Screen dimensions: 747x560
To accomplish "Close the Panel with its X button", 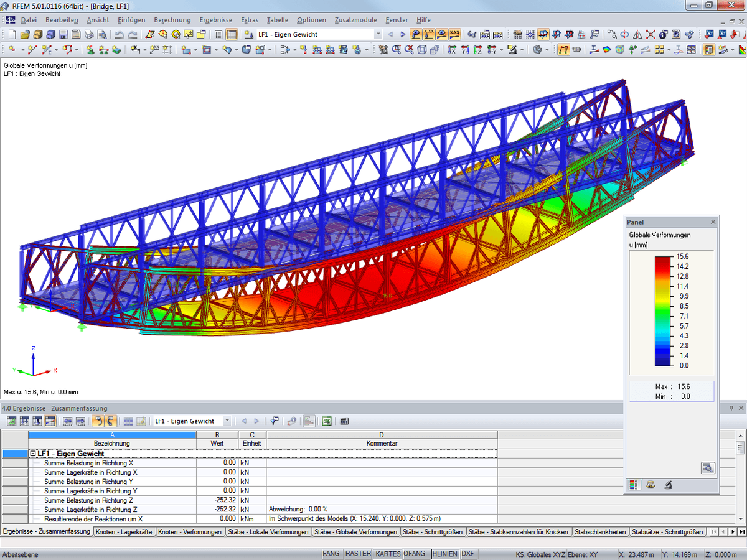I will click(713, 222).
